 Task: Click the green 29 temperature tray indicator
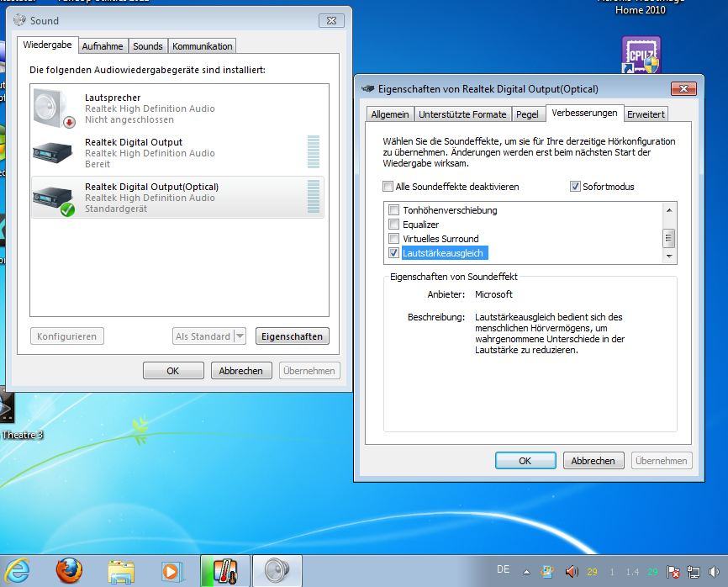653,572
